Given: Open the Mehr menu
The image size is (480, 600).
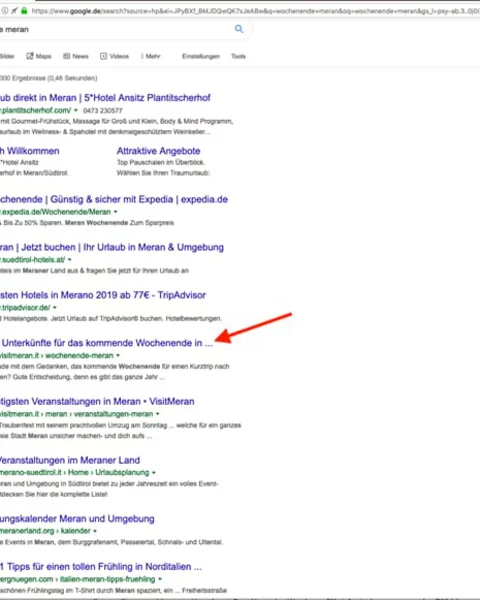Looking at the screenshot, I should click(151, 56).
